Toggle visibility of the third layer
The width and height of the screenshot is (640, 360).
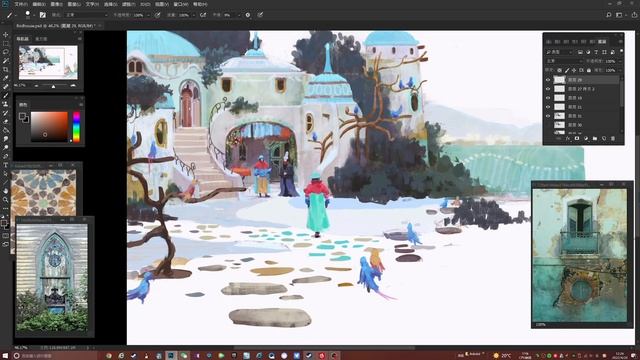(548, 98)
